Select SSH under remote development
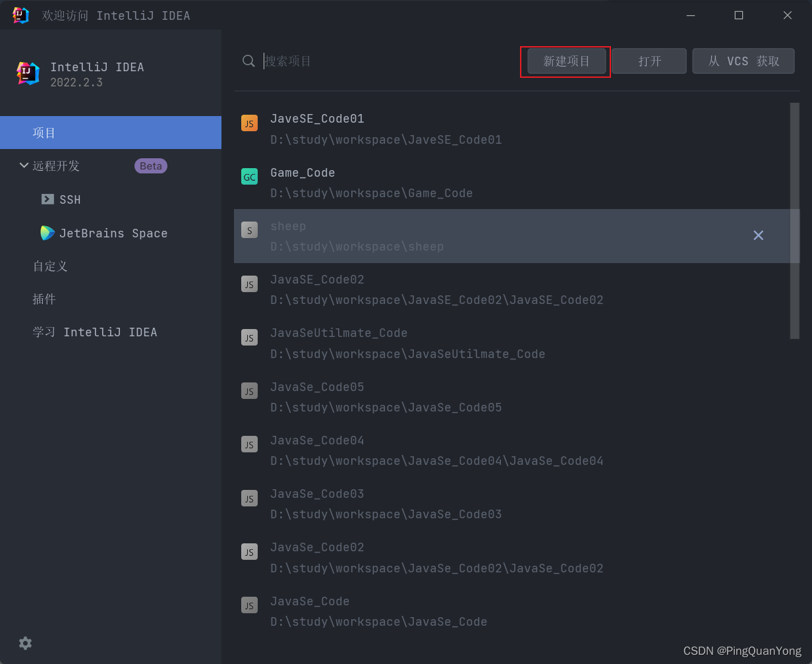The image size is (812, 664). point(70,200)
